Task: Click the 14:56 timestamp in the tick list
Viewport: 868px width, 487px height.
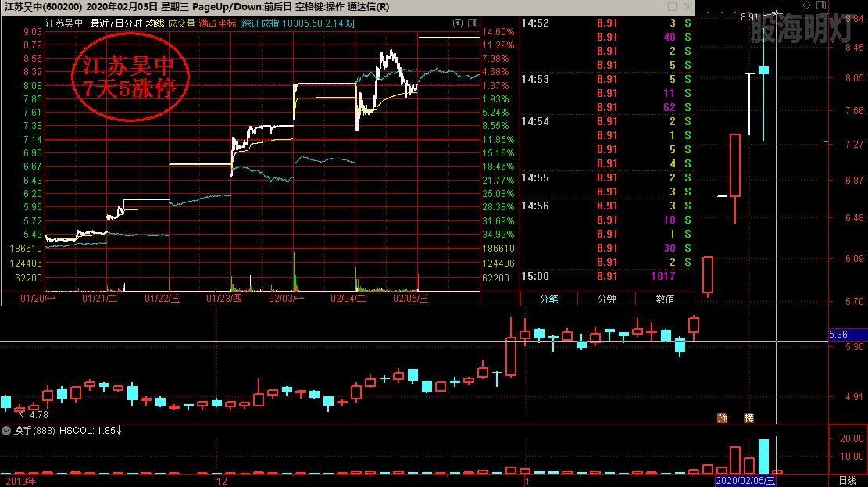Action: point(534,206)
